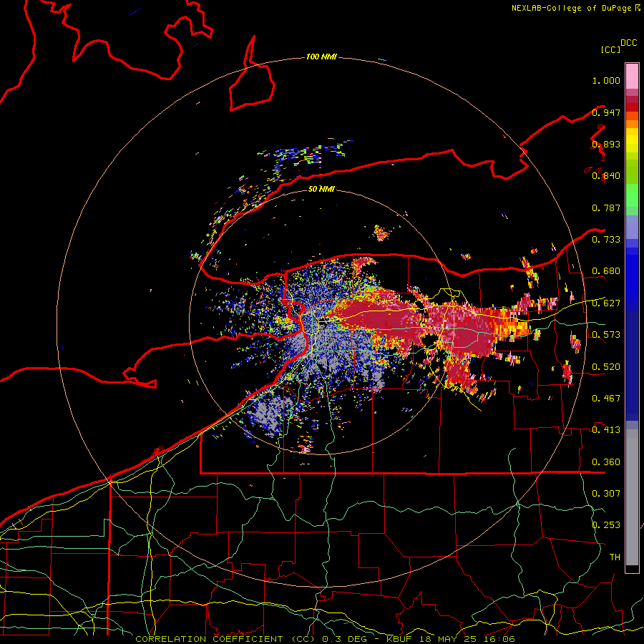Image resolution: width=644 pixels, height=644 pixels.
Task: Click the 0.413 color scale label
Action: coord(606,429)
